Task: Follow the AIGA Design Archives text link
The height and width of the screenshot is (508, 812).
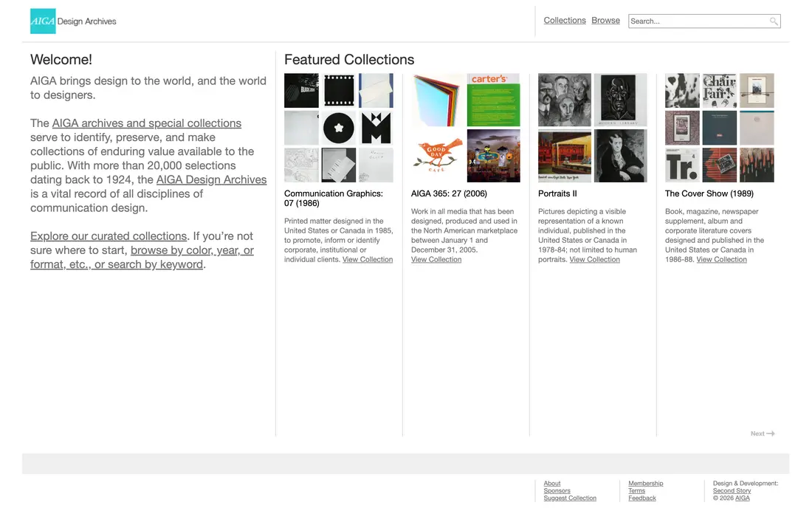Action: [x=211, y=179]
